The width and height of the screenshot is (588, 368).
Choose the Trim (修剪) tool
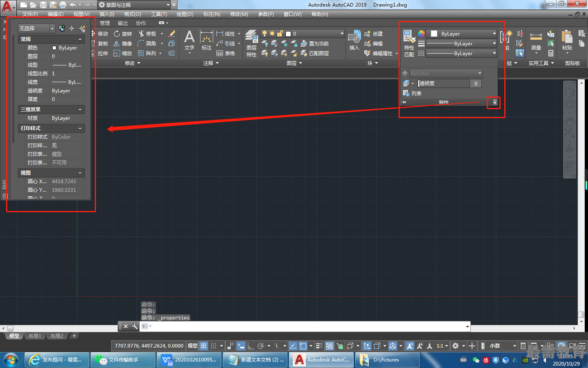point(147,34)
